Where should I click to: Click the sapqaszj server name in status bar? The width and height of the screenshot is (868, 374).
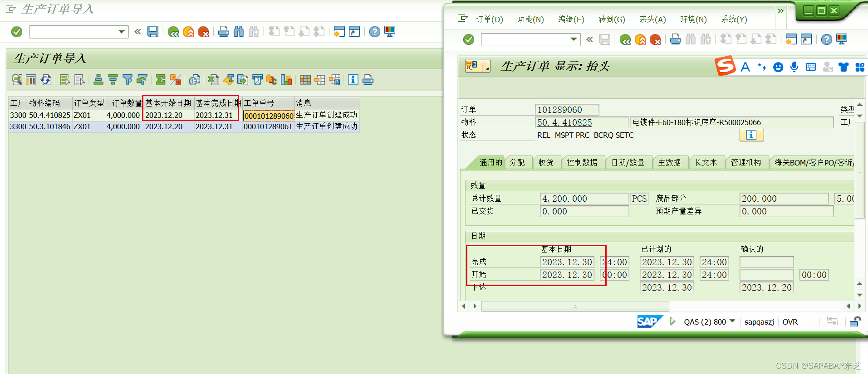[759, 322]
